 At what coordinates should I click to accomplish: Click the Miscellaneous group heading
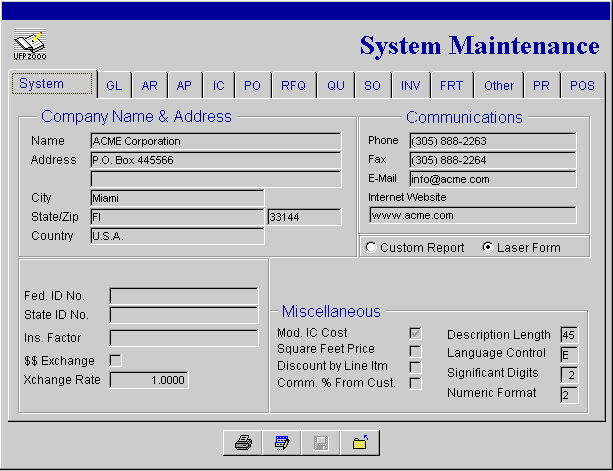(x=331, y=312)
